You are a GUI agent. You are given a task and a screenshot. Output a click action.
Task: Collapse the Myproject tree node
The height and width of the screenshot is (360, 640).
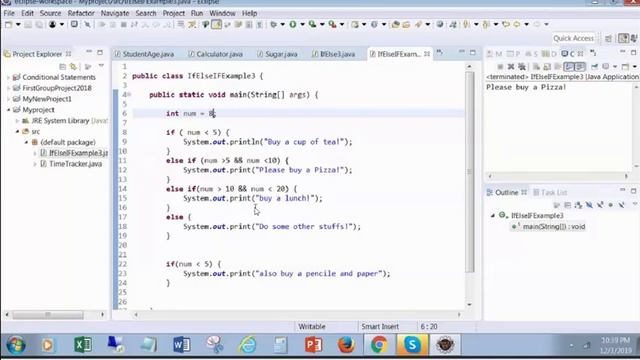8,110
